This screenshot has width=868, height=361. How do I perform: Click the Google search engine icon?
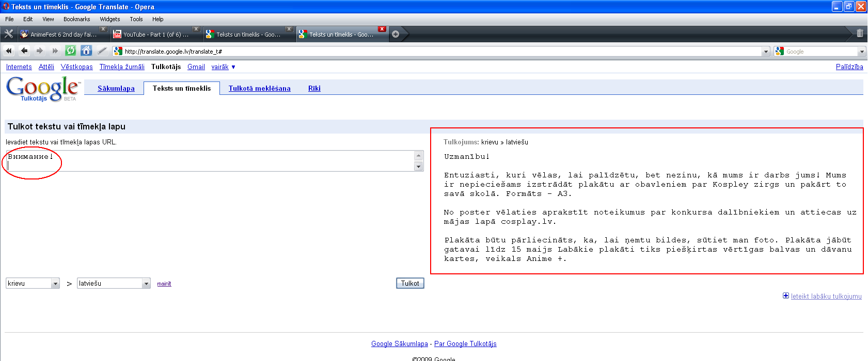tap(780, 51)
